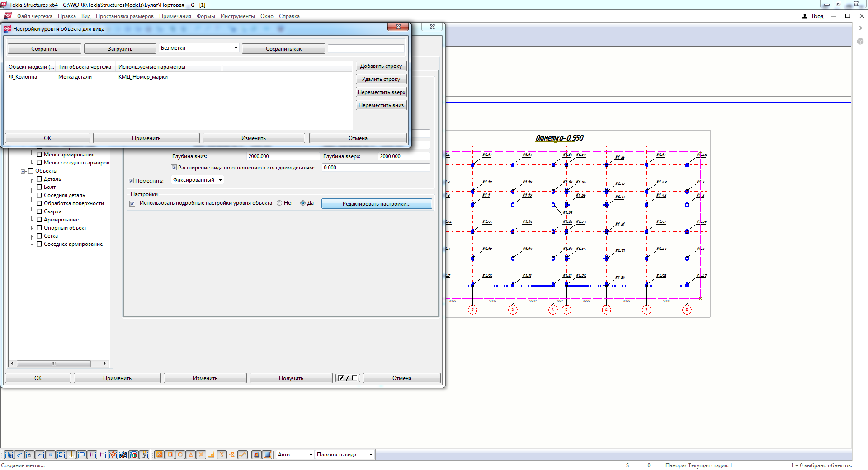Activate the orange triangle snap icon
Viewport: 868px width, 470px height.
(x=191, y=455)
